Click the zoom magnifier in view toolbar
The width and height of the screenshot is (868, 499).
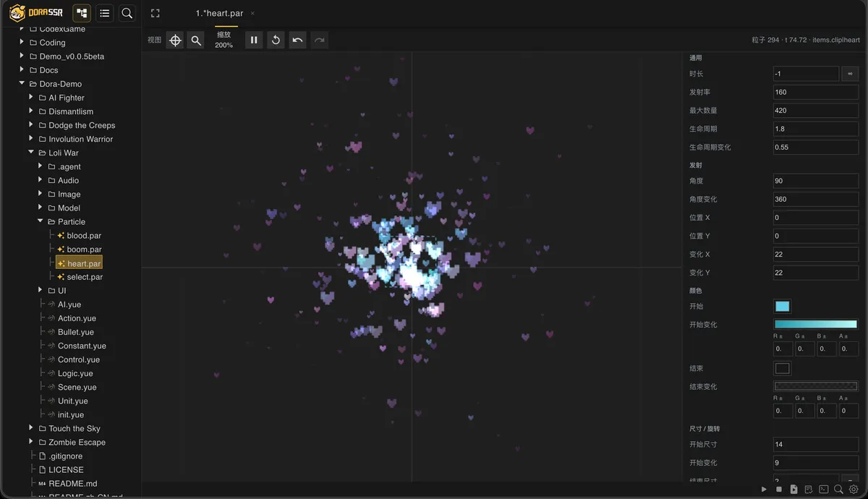click(x=195, y=40)
